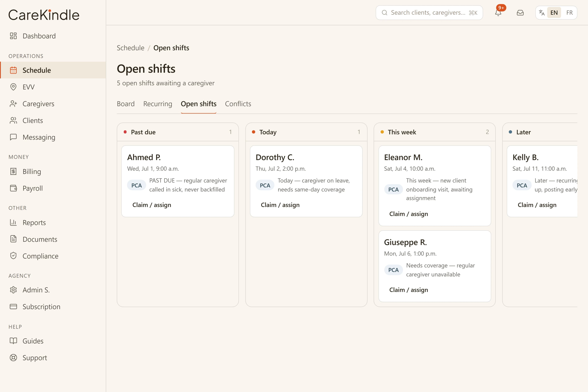The height and width of the screenshot is (392, 588).
Task: Claim or assign Ahmed P.'s shift
Action: [152, 205]
